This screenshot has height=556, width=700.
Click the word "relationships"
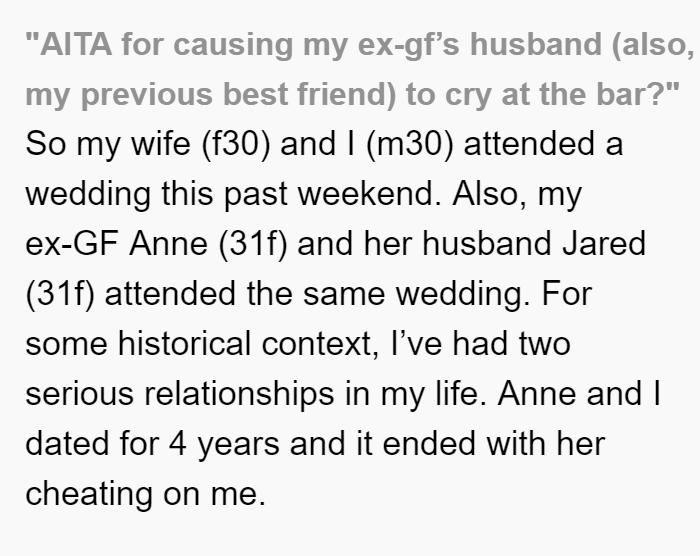(239, 395)
